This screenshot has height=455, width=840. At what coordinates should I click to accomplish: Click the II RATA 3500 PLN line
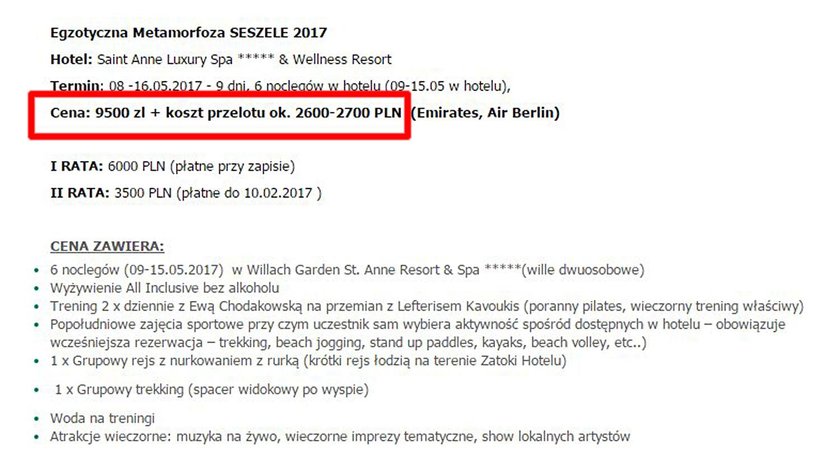[x=186, y=193]
